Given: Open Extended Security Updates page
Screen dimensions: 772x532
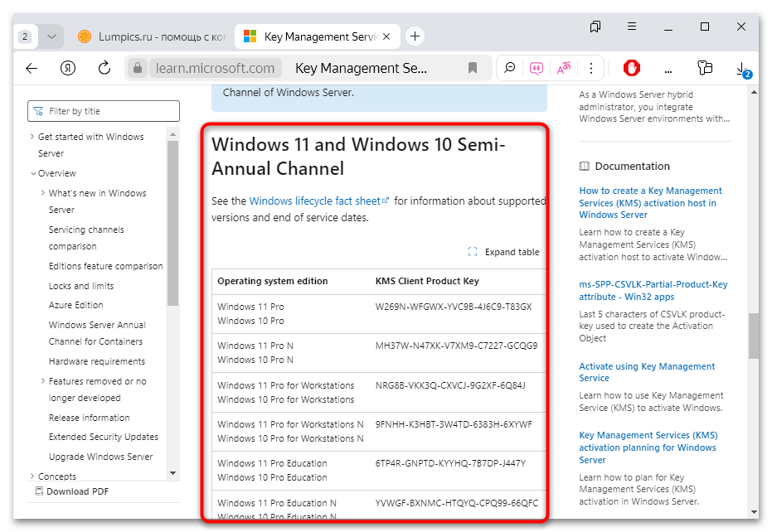Looking at the screenshot, I should [x=104, y=437].
